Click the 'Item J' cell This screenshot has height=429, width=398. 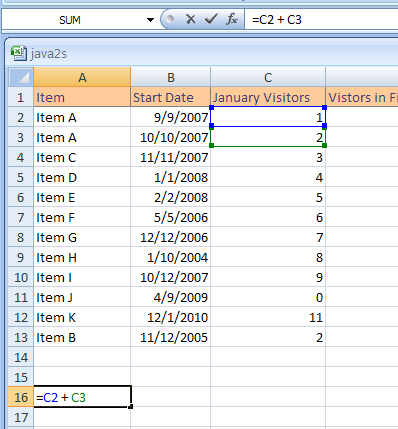pyautogui.click(x=82, y=297)
